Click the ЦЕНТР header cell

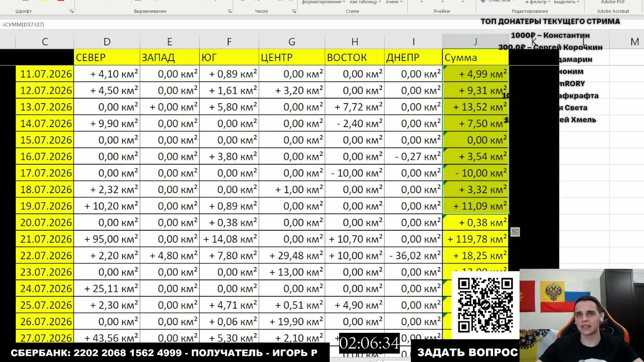pyautogui.click(x=292, y=57)
